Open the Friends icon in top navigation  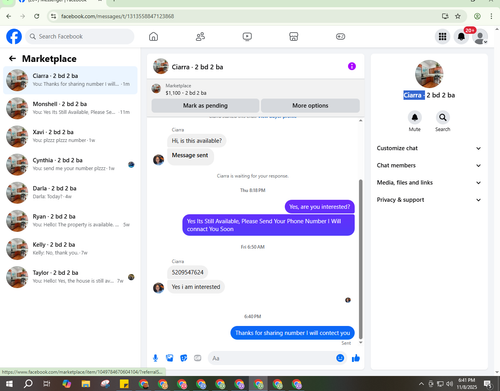(x=200, y=36)
